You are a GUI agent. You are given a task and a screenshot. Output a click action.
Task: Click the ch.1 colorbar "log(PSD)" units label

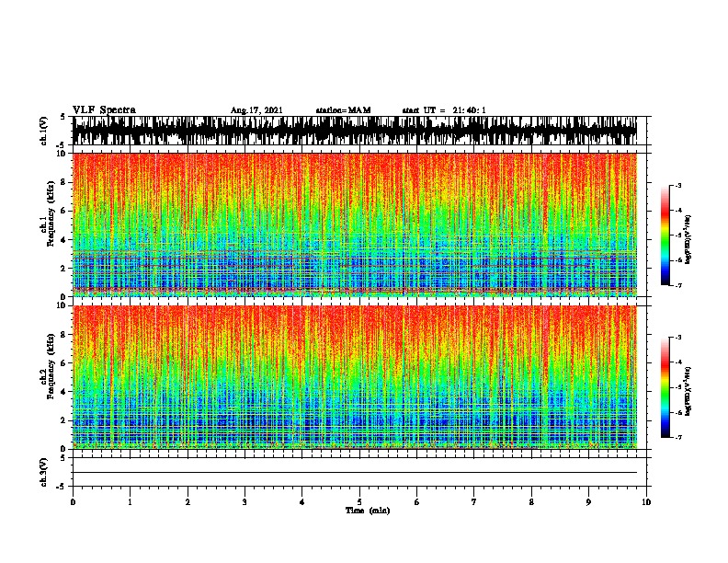[x=688, y=239]
